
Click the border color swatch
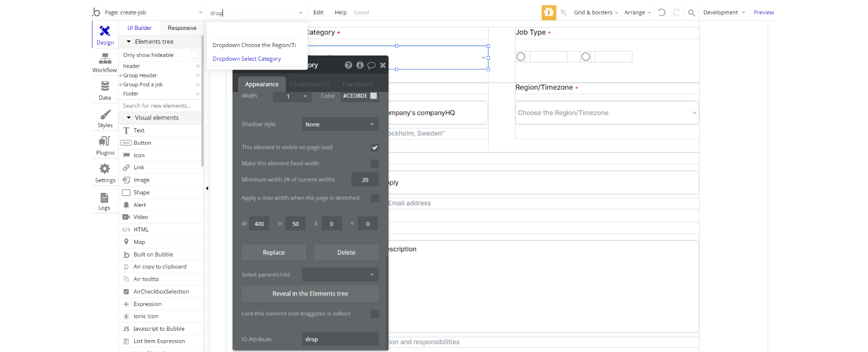point(374,96)
